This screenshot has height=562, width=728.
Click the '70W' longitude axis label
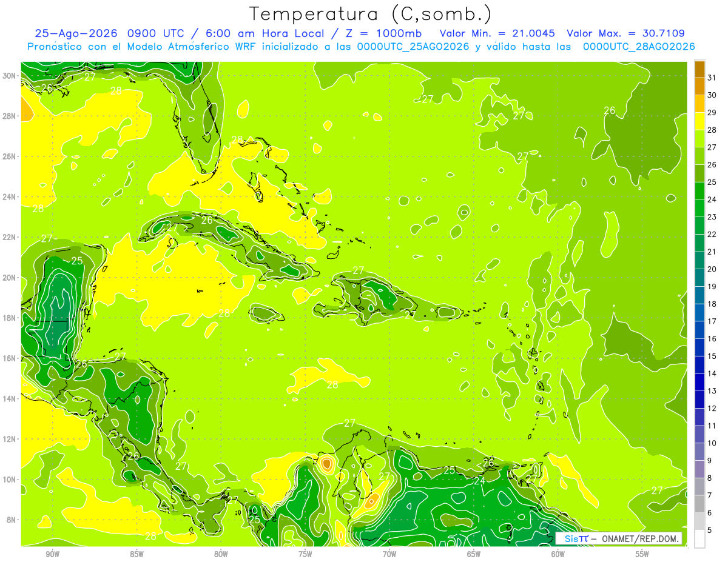tap(389, 554)
